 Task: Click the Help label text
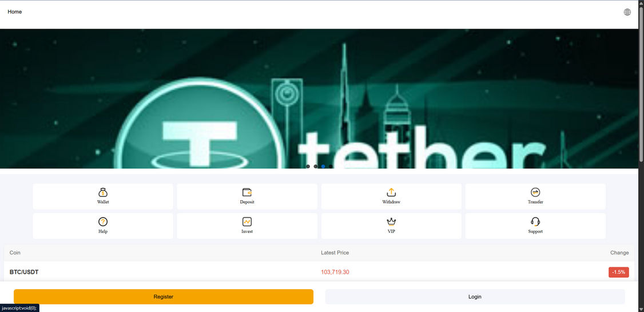click(x=103, y=231)
